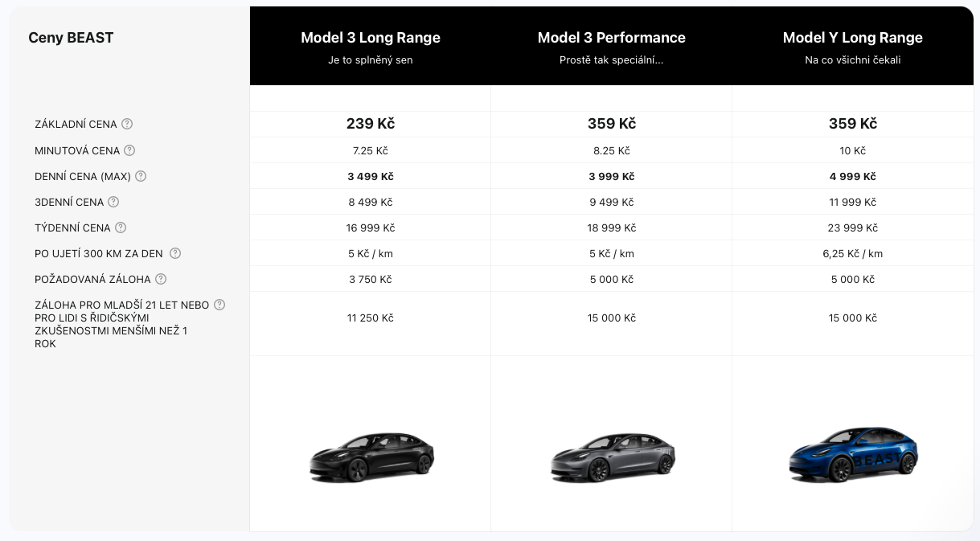Click question mark beside 3DENNÍ CENA
980x541 pixels.
tap(113, 202)
